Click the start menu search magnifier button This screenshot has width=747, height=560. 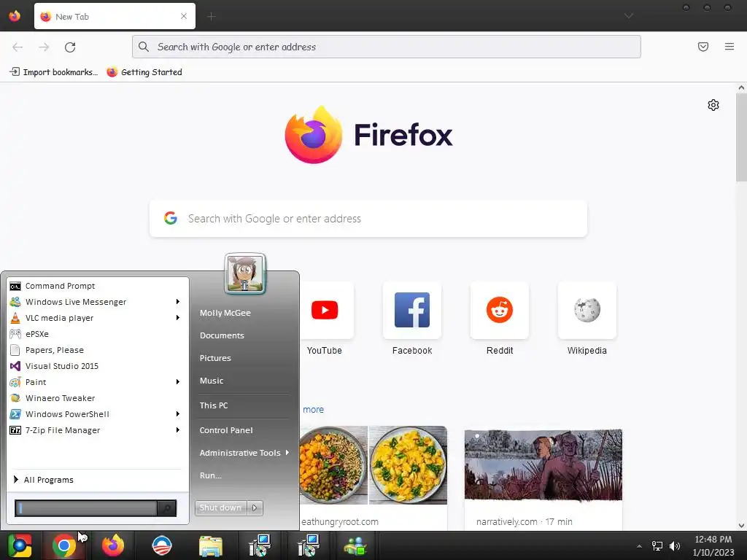click(x=167, y=508)
